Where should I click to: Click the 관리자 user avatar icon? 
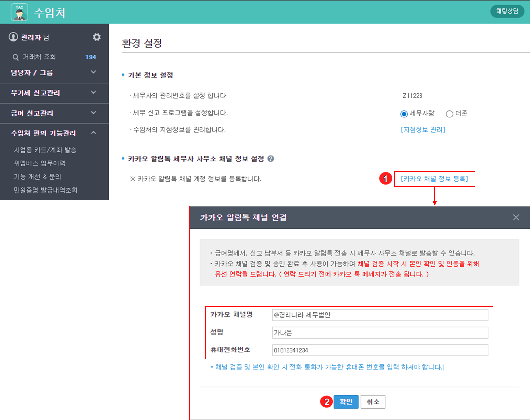pos(13,37)
